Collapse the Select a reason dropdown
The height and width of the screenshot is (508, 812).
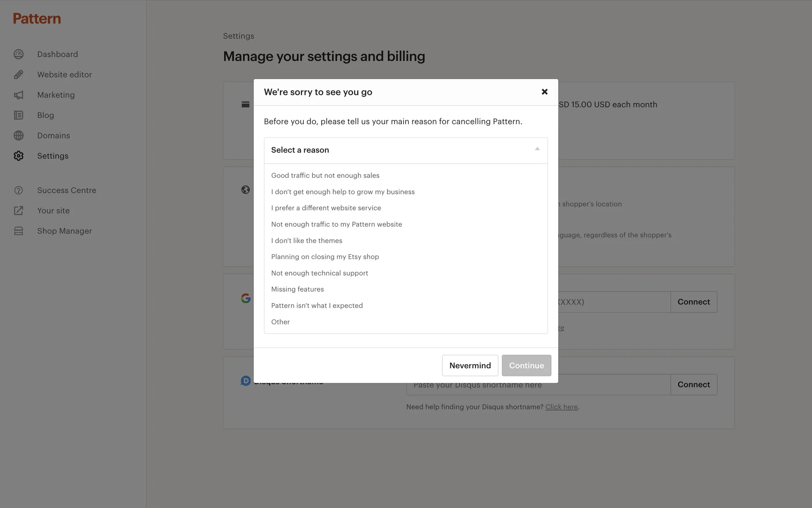(x=406, y=150)
